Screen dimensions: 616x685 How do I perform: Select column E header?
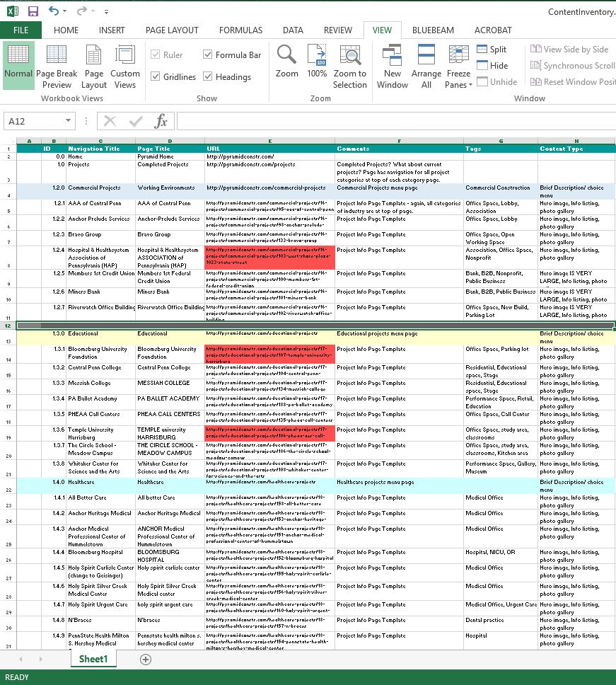269,141
